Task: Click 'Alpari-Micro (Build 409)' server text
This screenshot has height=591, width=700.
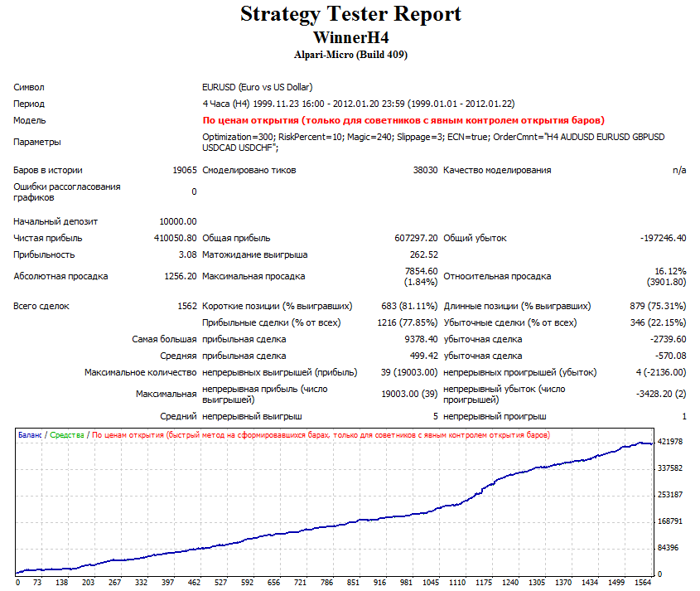Action: (350, 55)
